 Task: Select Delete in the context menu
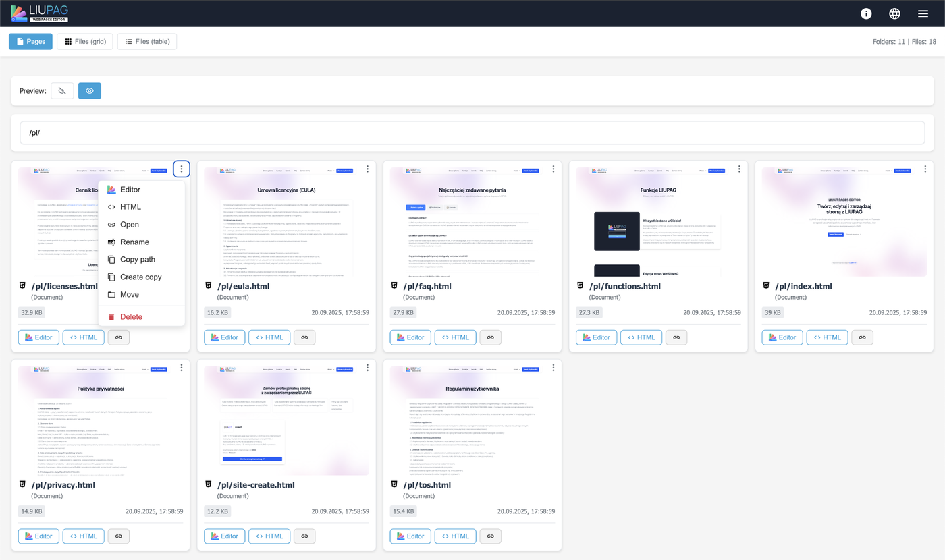[131, 317]
